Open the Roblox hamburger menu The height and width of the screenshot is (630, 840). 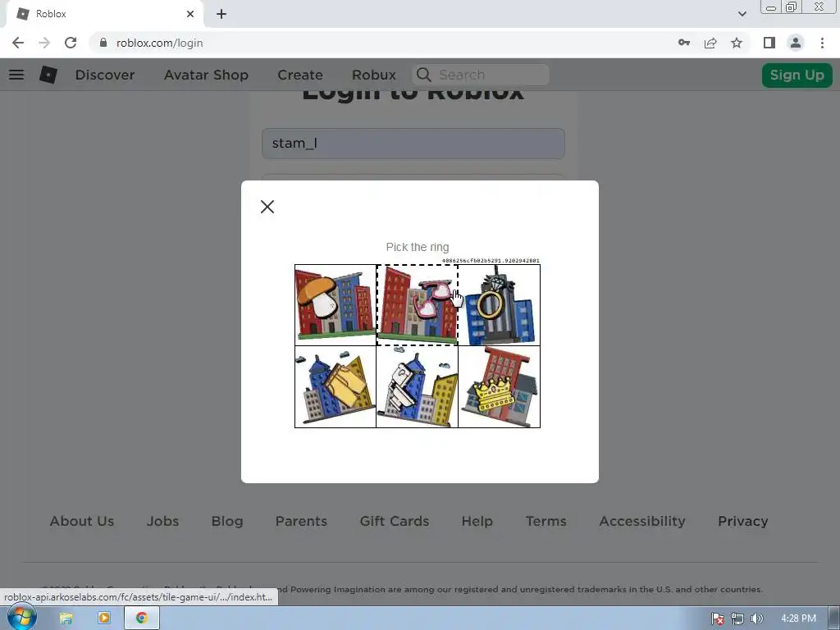(16, 75)
